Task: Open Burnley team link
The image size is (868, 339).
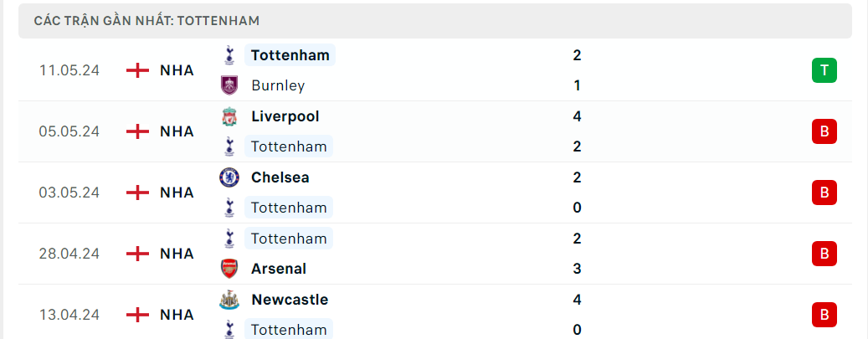Action: tap(278, 85)
